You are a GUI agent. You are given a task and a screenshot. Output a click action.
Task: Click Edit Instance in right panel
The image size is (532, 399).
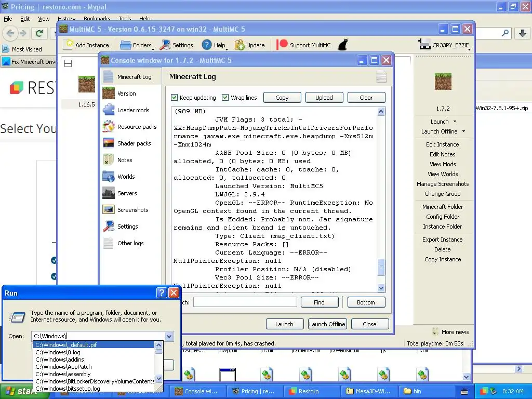[x=443, y=144]
